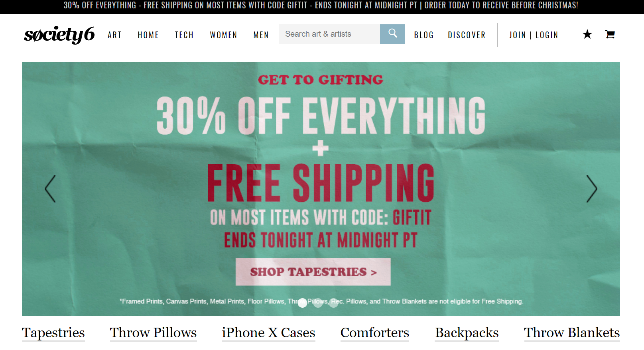Screen dimensions: 644x350
Task: Select the first carousel dot indicator
Action: pos(303,303)
